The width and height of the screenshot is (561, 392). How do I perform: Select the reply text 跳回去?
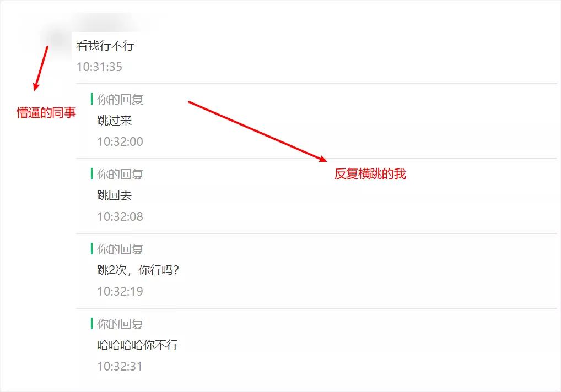point(115,195)
